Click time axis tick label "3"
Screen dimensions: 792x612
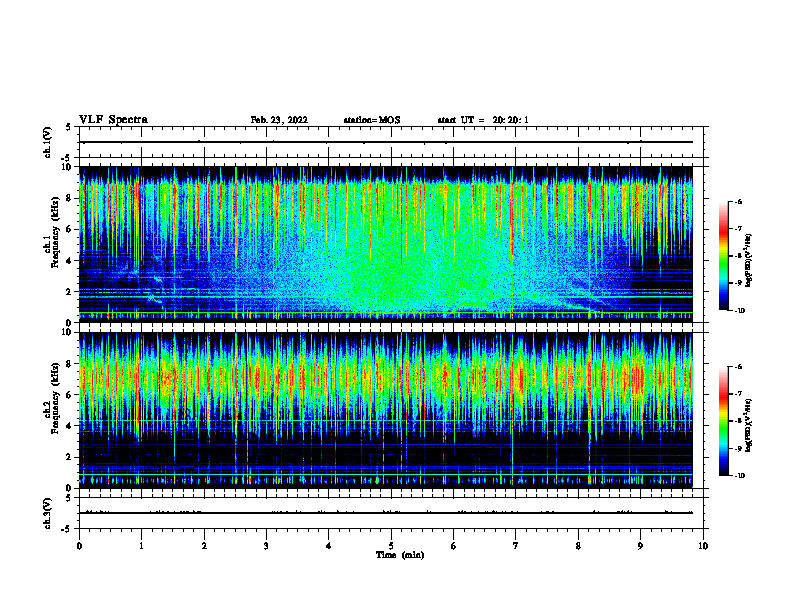pyautogui.click(x=266, y=546)
